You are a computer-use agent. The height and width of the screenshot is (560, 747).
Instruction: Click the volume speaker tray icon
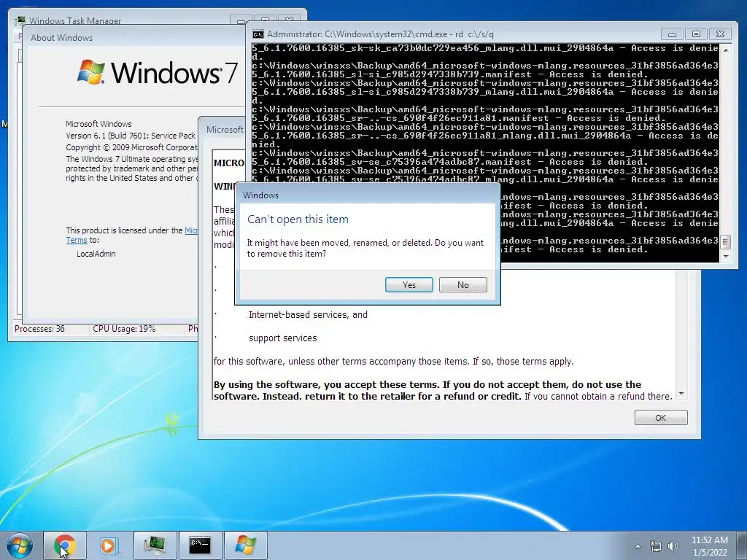click(673, 546)
